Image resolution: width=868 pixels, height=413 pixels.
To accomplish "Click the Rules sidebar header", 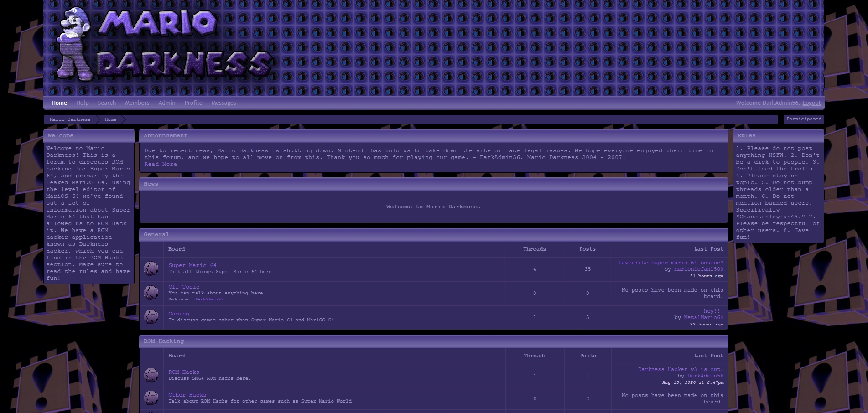I will 778,136.
